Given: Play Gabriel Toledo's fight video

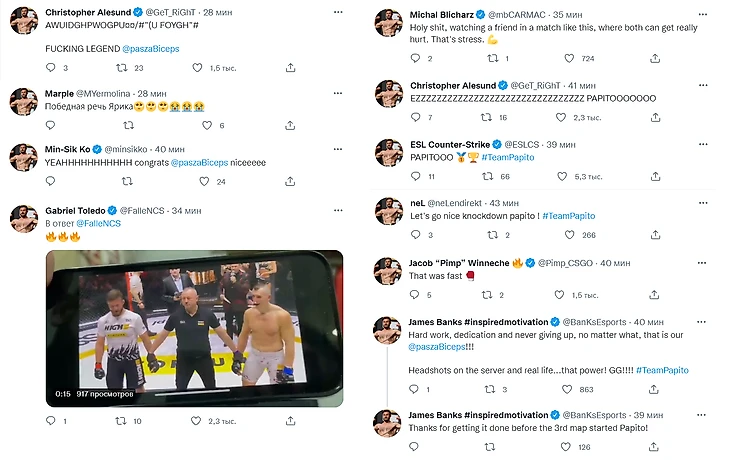Looking at the screenshot, I should pos(194,327).
